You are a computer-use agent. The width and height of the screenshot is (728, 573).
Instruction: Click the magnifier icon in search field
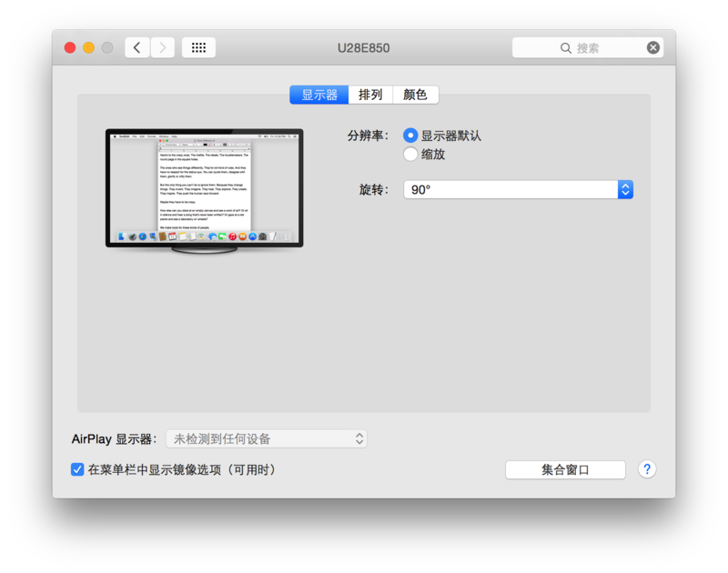point(565,48)
